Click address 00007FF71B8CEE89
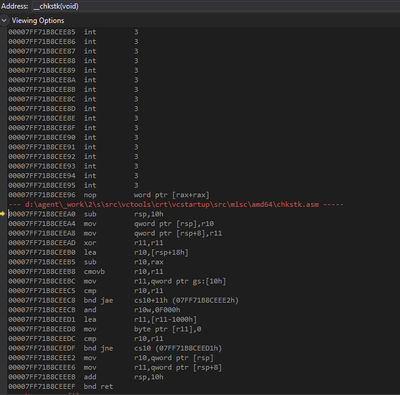Viewport: 400px width, 395px height. click(x=42, y=70)
